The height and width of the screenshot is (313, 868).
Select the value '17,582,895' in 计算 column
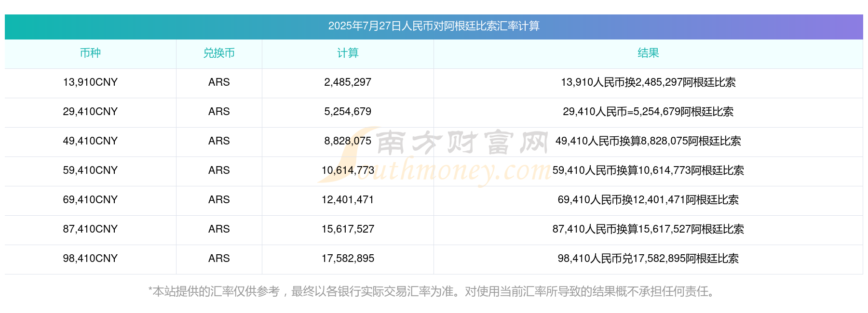pyautogui.click(x=348, y=259)
